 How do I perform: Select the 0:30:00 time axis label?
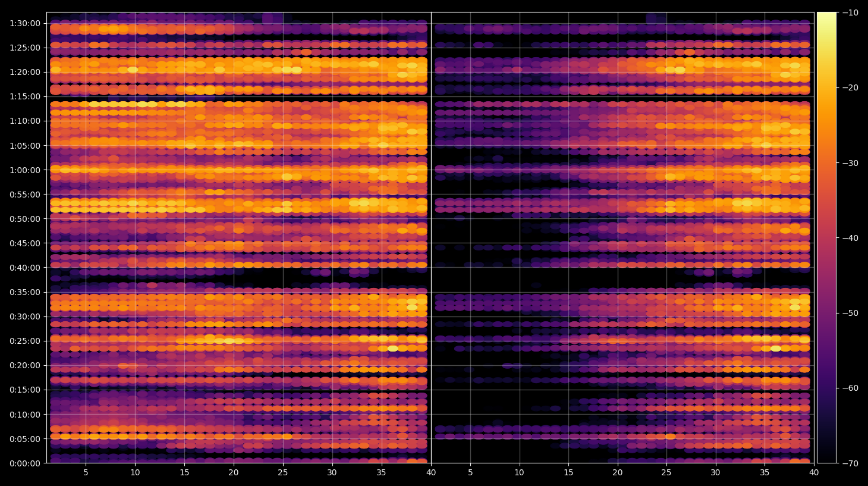(x=25, y=316)
